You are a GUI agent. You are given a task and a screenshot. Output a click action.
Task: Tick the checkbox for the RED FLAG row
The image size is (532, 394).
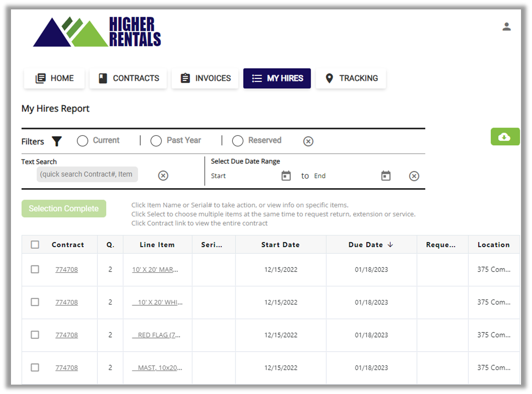(x=35, y=335)
